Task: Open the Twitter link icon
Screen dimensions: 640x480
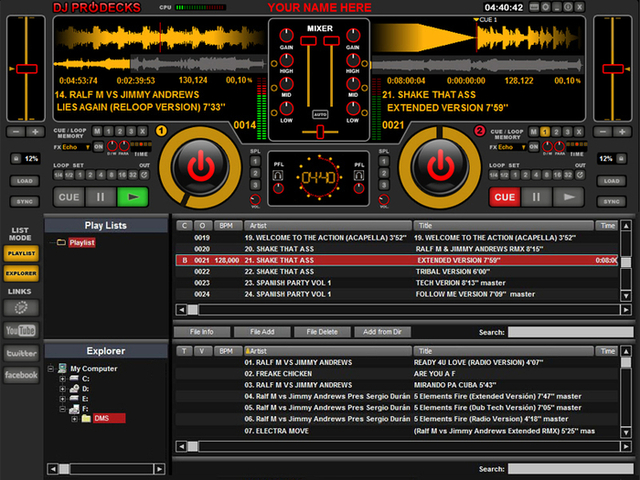Action: pyautogui.click(x=21, y=353)
